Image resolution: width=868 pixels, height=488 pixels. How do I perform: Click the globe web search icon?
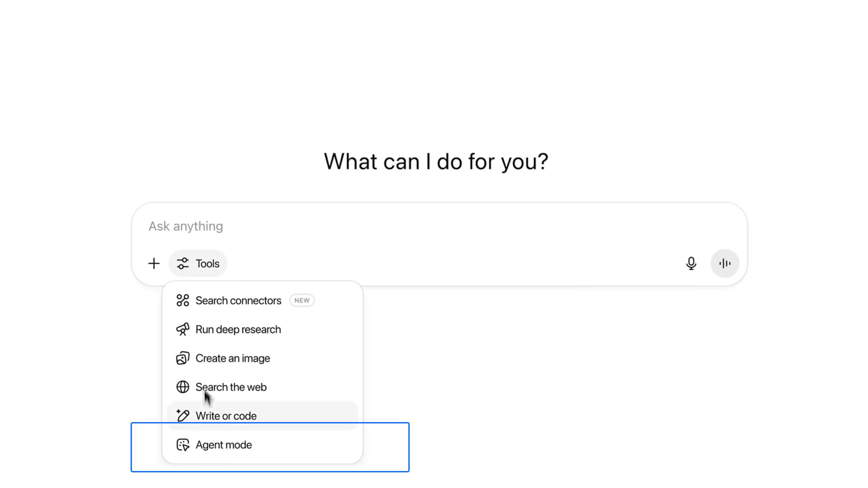(183, 387)
